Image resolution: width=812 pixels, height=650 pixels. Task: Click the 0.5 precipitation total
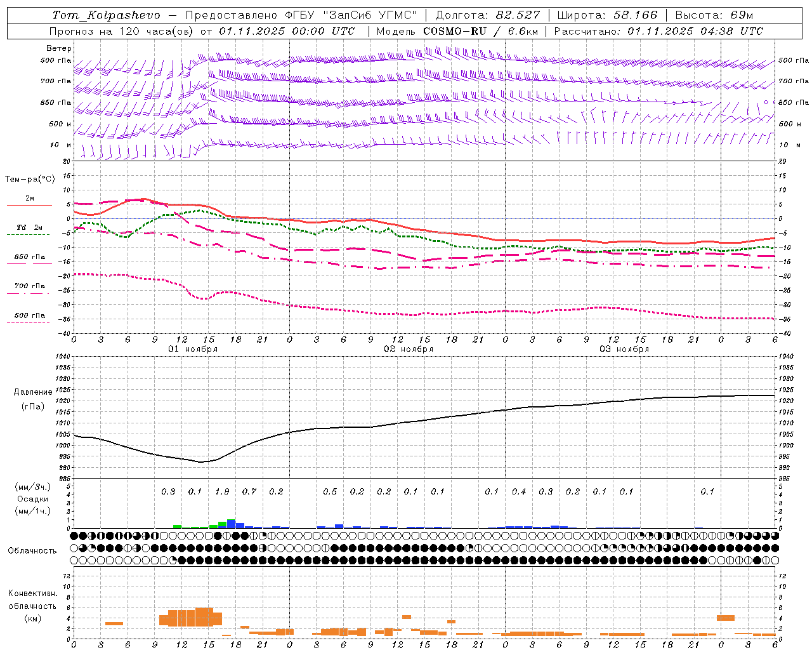[330, 492]
